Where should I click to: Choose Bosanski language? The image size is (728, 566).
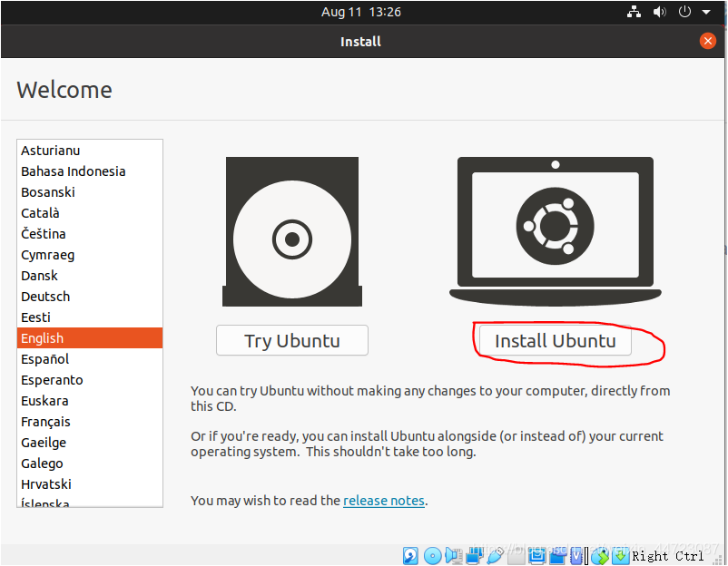90,192
